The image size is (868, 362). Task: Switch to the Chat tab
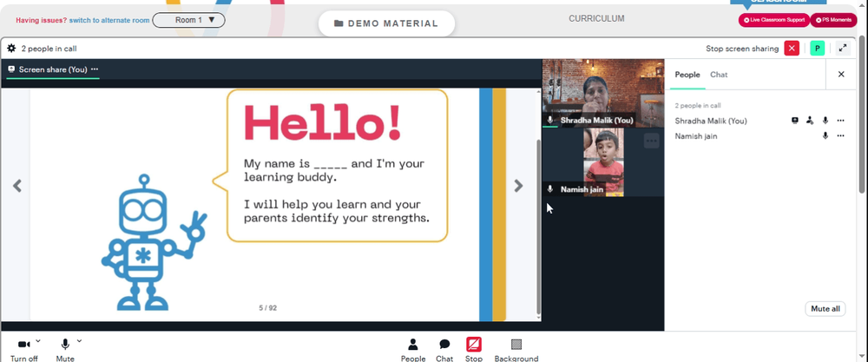[x=719, y=75]
